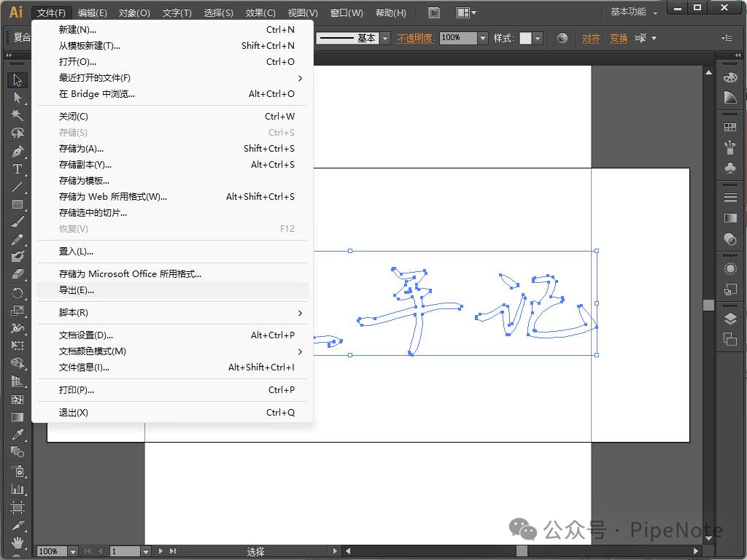
Task: Expand the left toolbox panel
Action: click(x=9, y=55)
